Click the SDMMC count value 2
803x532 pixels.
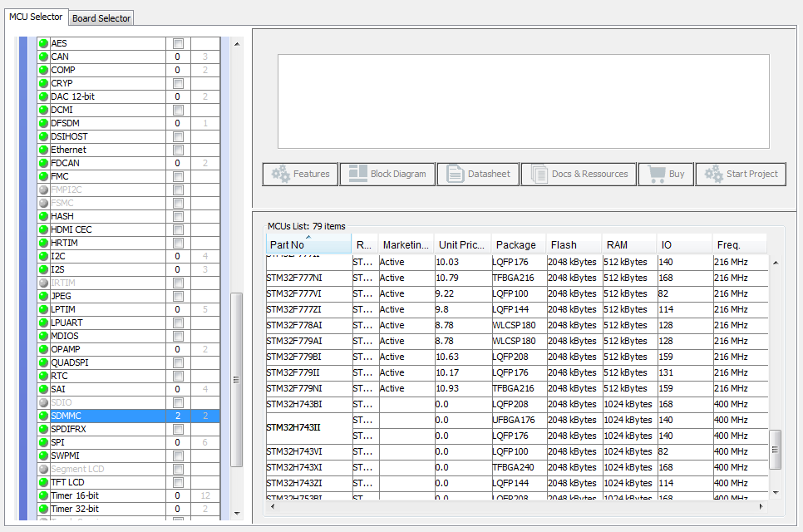(178, 416)
